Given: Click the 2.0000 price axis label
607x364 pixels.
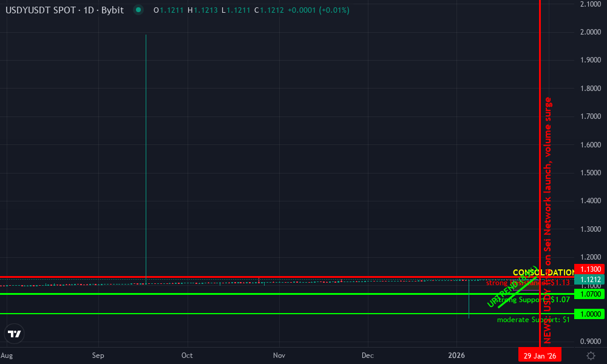Looking at the screenshot, I should click(x=591, y=32).
